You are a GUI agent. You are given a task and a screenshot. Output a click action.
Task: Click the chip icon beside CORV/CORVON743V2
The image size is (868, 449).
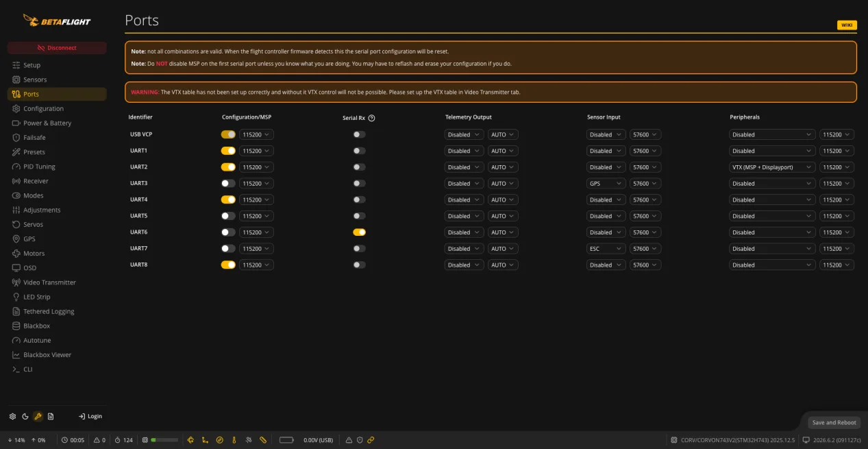click(675, 440)
